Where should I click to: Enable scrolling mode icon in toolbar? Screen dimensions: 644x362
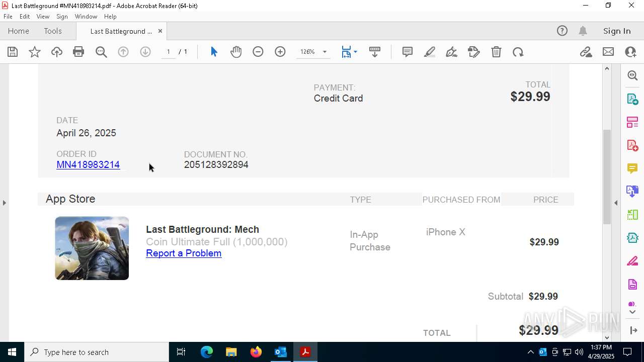[375, 52]
